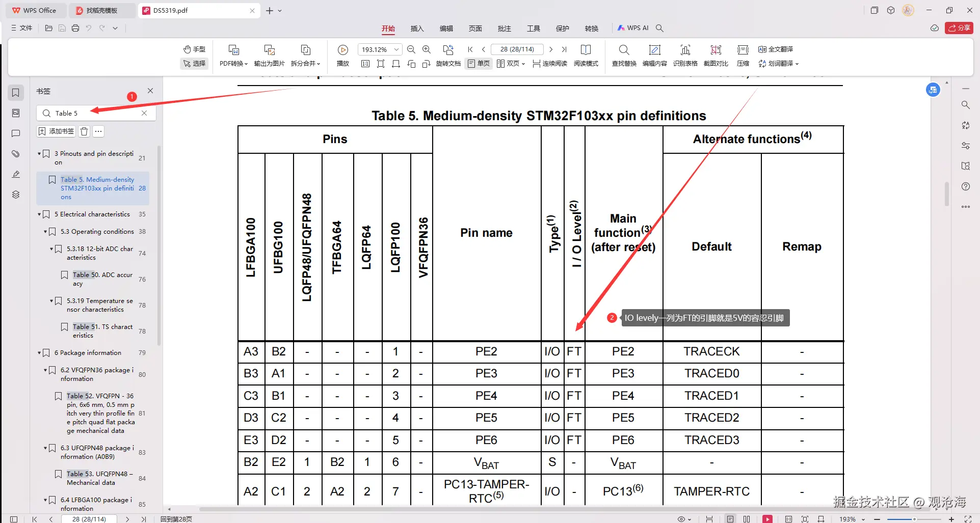Open the search icon in right sidebar
This screenshot has height=523, width=980.
[965, 105]
